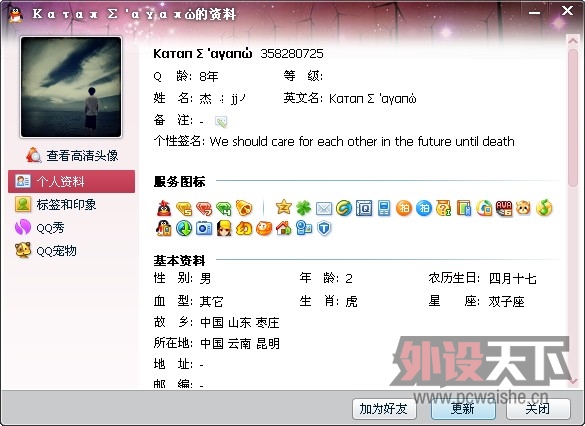
Task: Click the blue camera photo album icon
Action: (204, 228)
